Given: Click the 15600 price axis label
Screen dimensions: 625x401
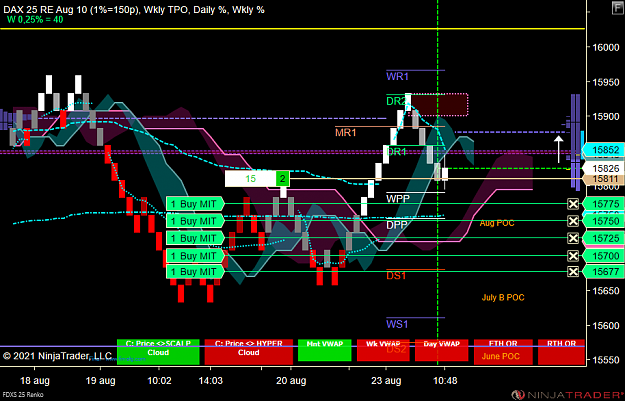Looking at the screenshot, I should point(605,325).
